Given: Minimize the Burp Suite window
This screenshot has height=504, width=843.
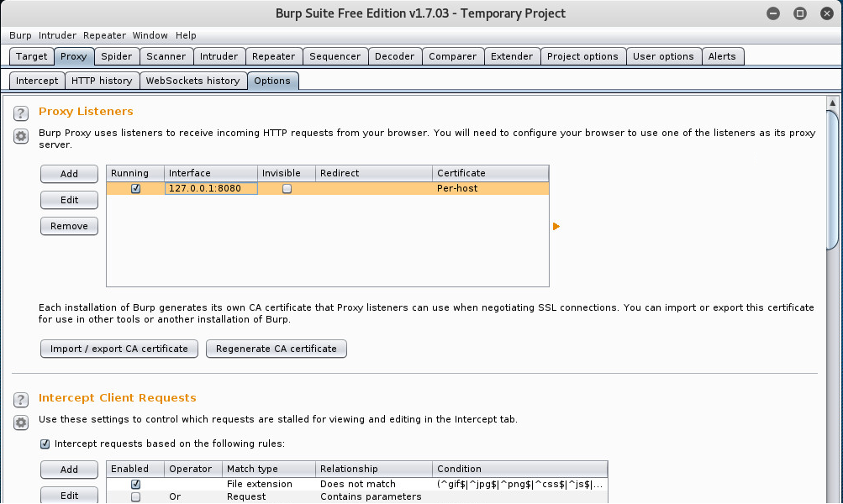Looking at the screenshot, I should pyautogui.click(x=773, y=13).
